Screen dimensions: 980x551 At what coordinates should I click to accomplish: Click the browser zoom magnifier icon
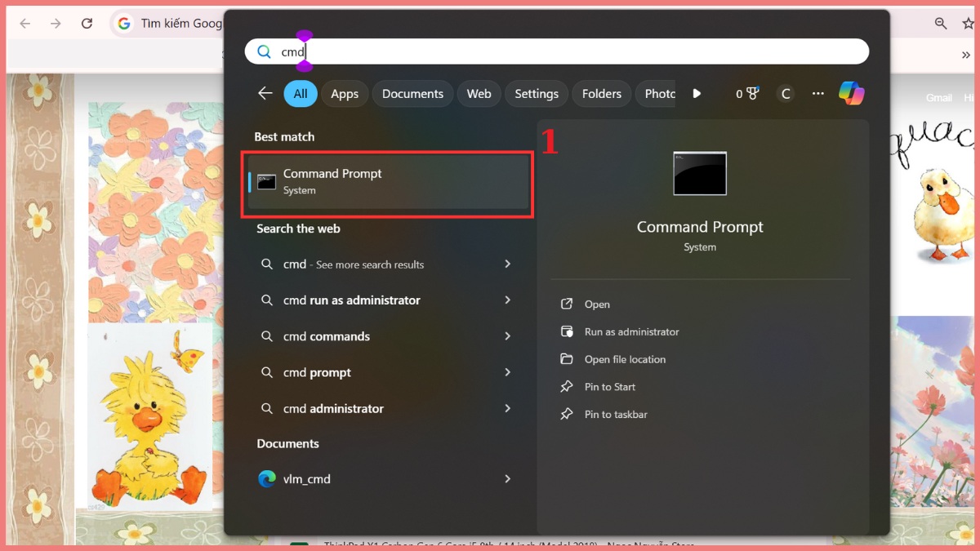941,24
